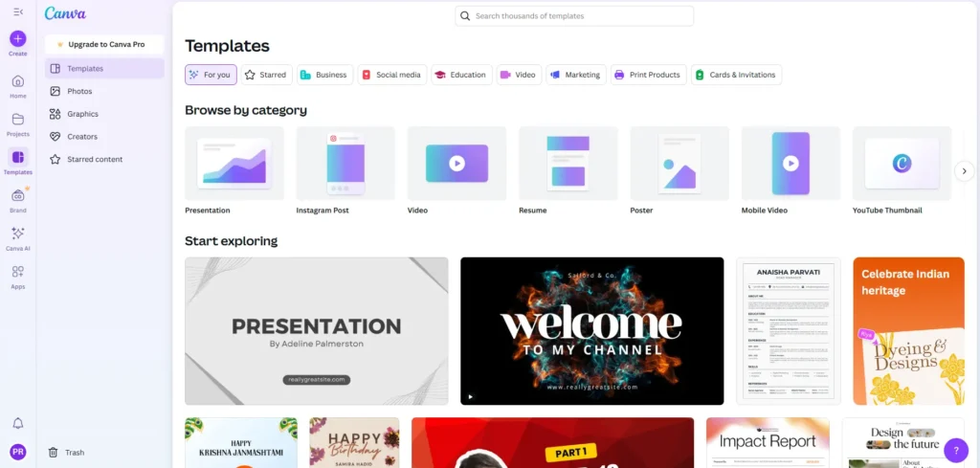
Task: Click the purple Create plus button
Action: point(18,38)
